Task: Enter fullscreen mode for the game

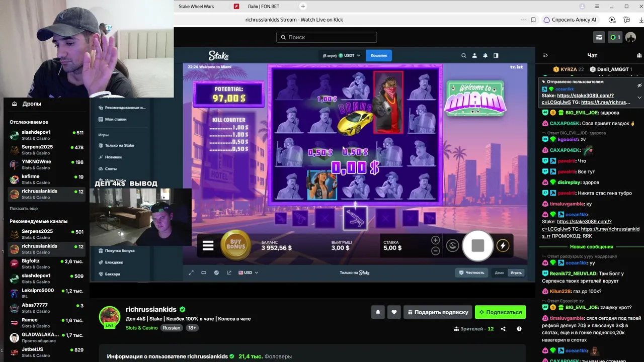Action: 191,273
